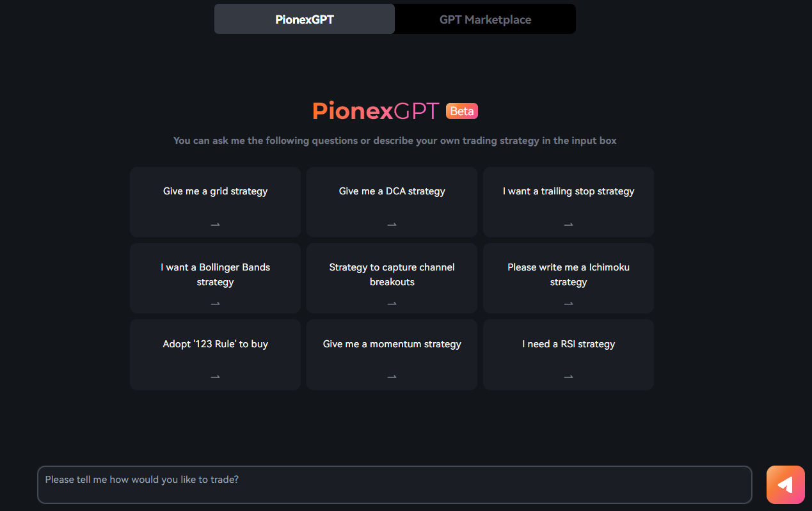Screen dimensions: 812x511
Task: Click the trading prompt input box
Action: pyautogui.click(x=394, y=485)
